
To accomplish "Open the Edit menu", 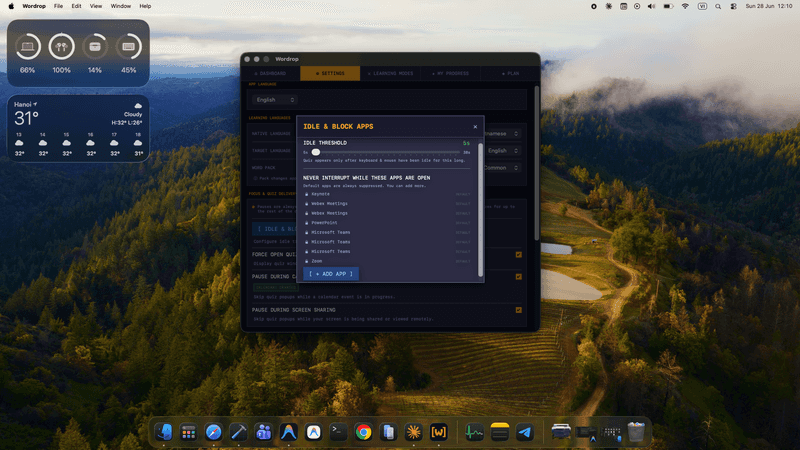I will tap(76, 6).
